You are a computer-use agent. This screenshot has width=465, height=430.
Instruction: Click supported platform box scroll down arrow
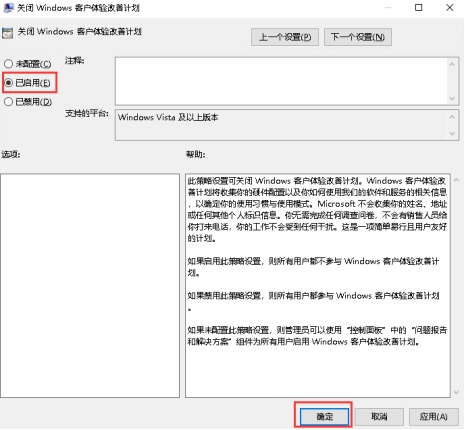pos(452,134)
